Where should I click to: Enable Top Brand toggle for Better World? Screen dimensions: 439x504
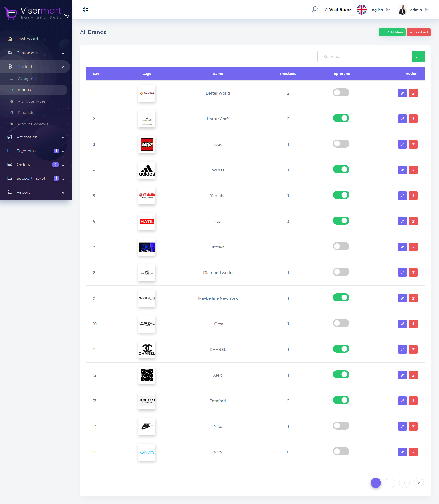click(x=341, y=92)
